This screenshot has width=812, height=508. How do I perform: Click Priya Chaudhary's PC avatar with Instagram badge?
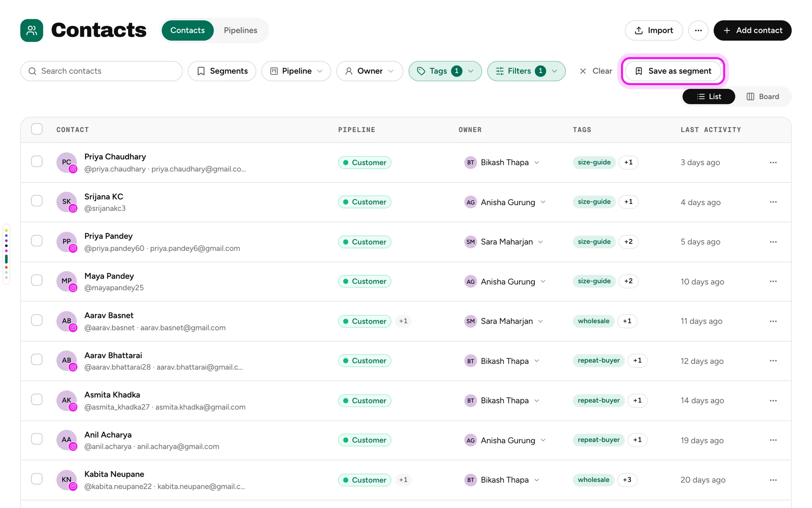(x=67, y=163)
